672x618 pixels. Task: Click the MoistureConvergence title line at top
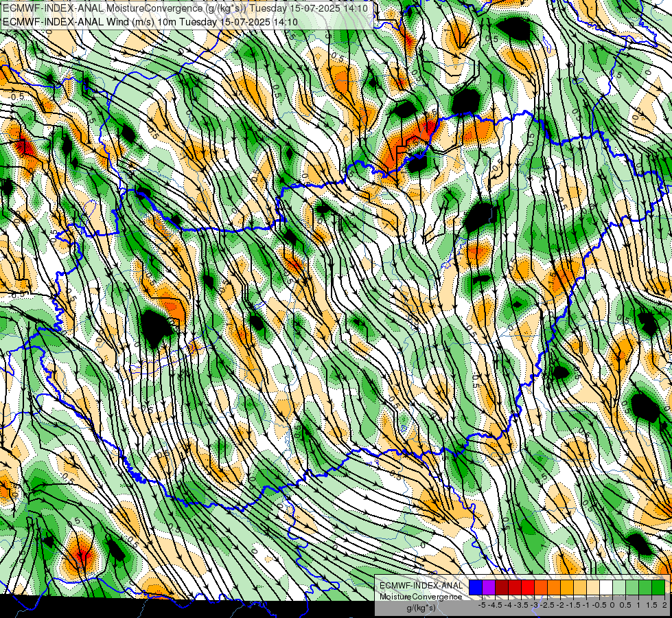pyautogui.click(x=185, y=8)
